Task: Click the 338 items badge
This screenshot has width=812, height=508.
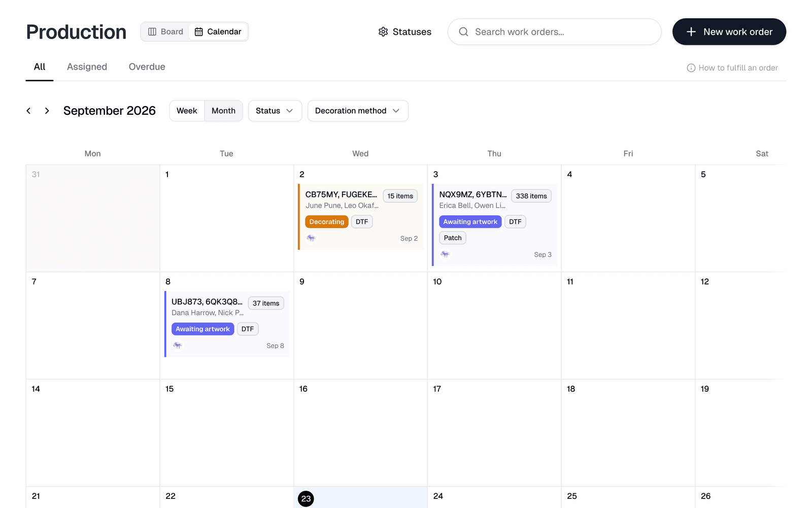Action: coord(531,196)
